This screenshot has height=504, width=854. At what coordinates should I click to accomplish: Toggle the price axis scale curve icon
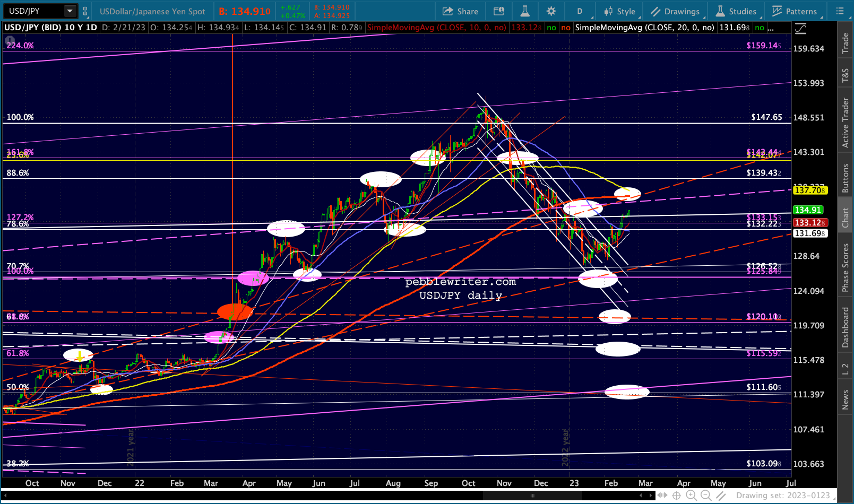tap(800, 29)
